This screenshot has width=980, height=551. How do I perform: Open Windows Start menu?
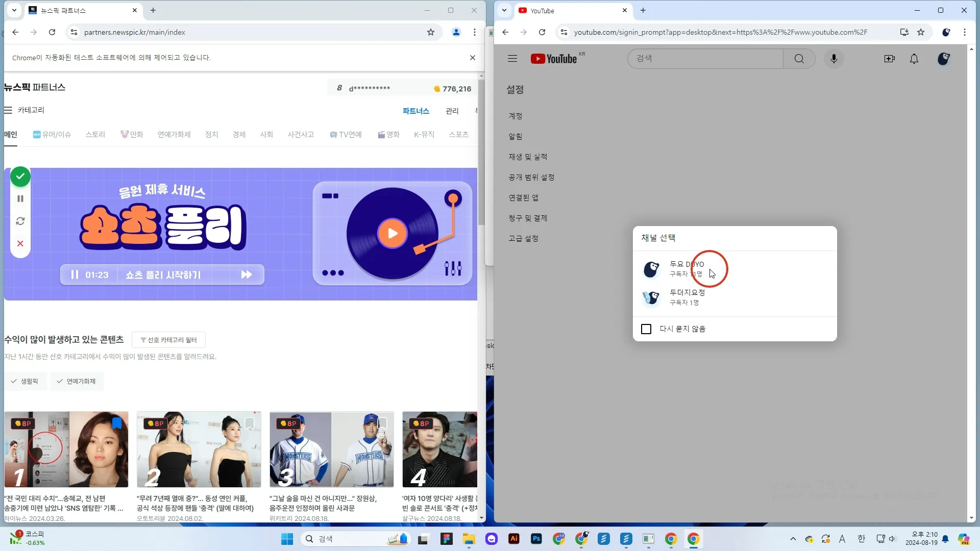tap(287, 539)
